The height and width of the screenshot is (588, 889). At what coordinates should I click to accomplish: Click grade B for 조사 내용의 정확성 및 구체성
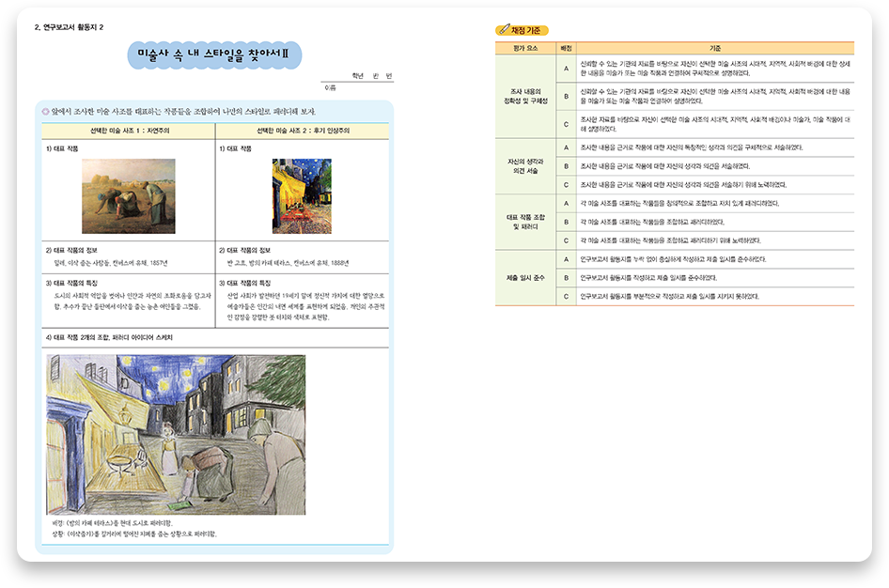pos(566,97)
